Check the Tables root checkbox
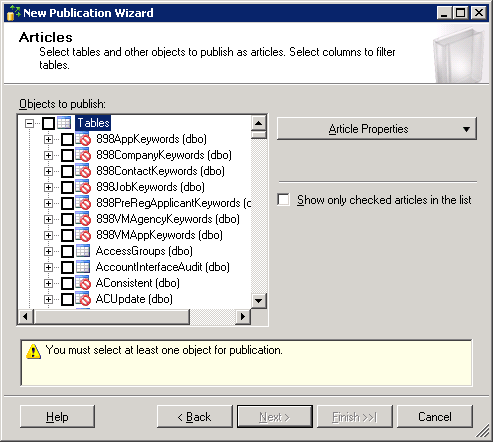 tap(48, 123)
